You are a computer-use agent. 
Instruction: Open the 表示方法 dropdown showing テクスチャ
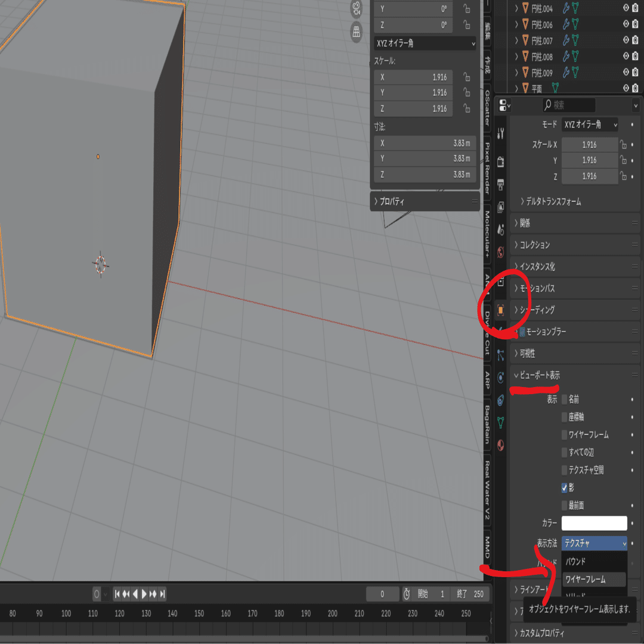594,543
